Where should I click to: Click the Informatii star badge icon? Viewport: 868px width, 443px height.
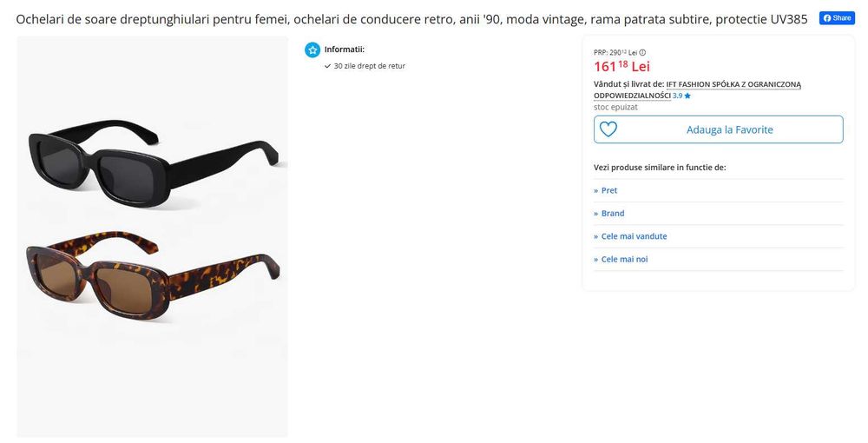312,50
